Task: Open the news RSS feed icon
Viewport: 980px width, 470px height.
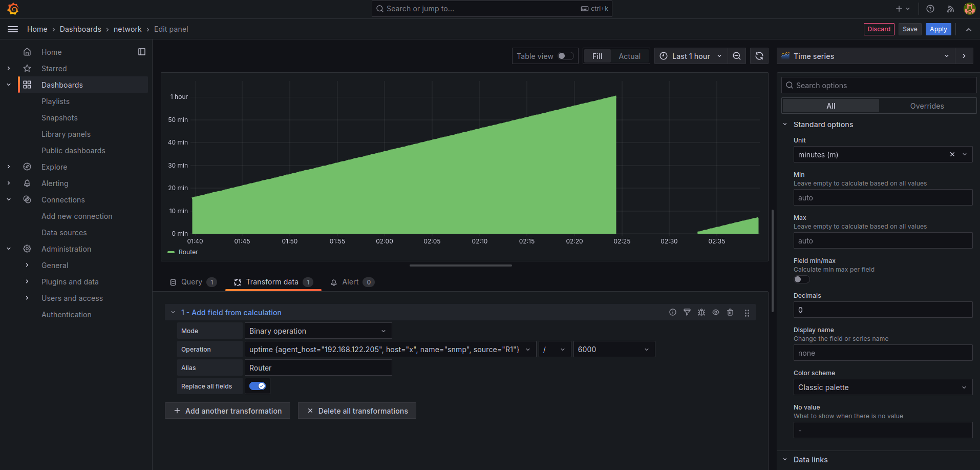Action: click(x=950, y=9)
